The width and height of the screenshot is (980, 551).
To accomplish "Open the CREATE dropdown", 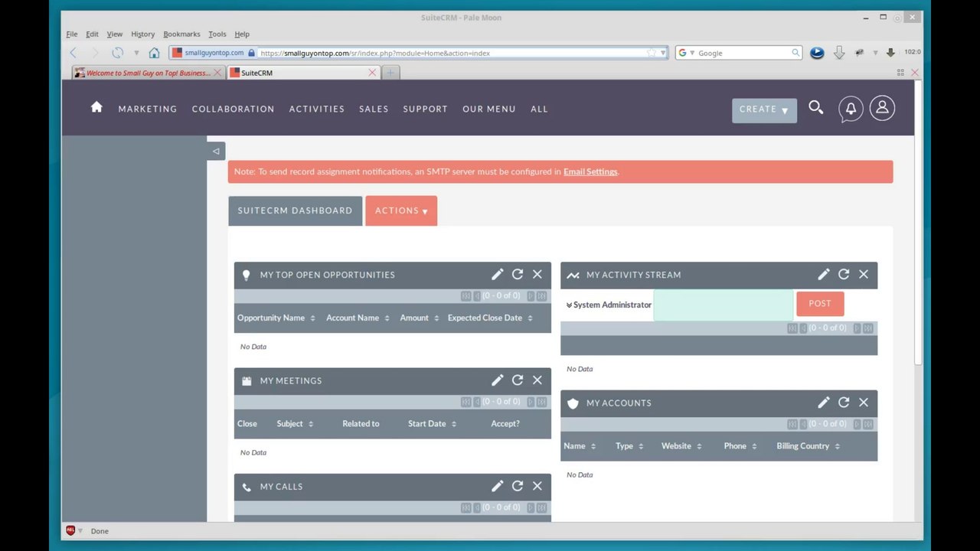I will pyautogui.click(x=764, y=109).
